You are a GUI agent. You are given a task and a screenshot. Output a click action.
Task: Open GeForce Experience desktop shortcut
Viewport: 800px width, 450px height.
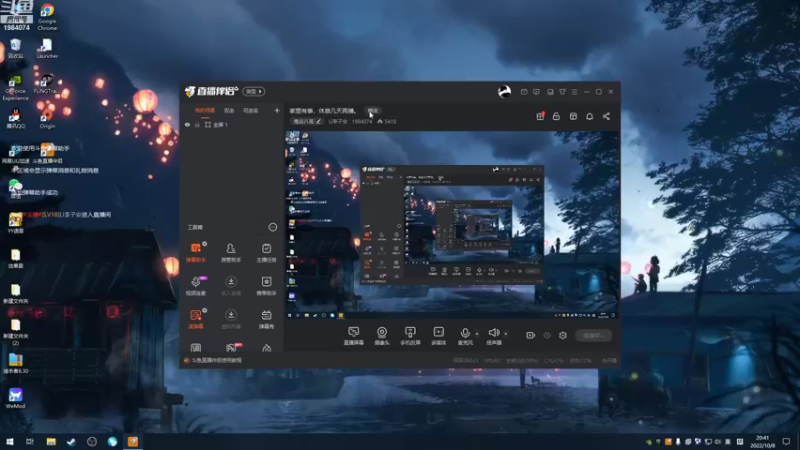tap(15, 88)
